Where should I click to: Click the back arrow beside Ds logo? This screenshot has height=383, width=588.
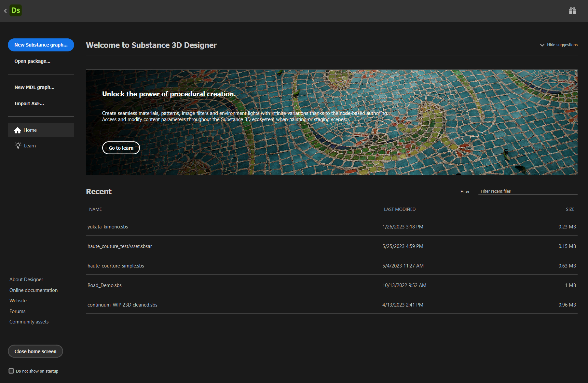(5, 11)
